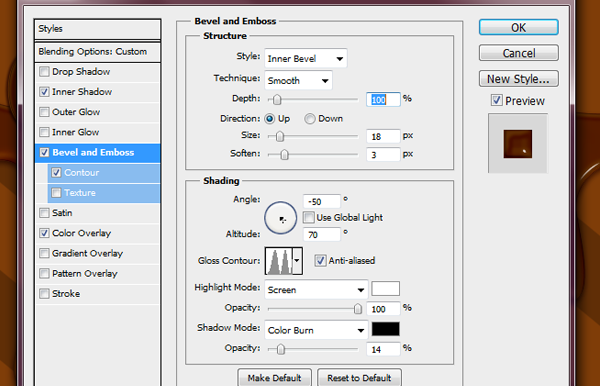Open the Shadow Mode dropdown showing Color Burn
Image resolution: width=600 pixels, height=386 pixels.
(x=316, y=330)
